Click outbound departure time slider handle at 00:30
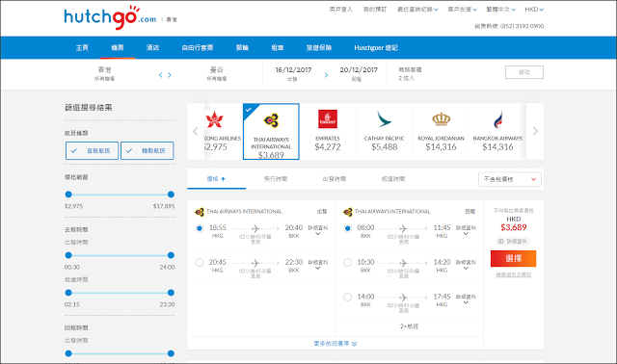This screenshot has height=364, width=617. (68, 255)
